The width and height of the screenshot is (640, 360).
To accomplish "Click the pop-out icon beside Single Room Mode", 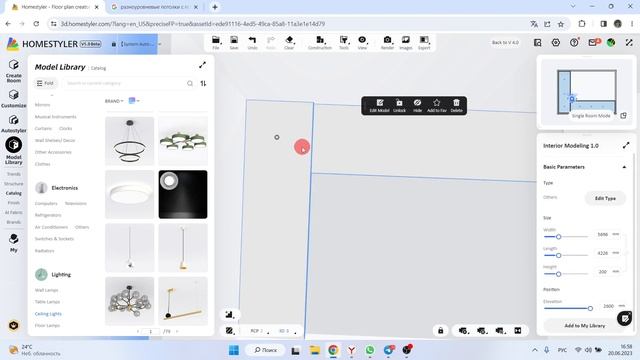I will pyautogui.click(x=623, y=116).
